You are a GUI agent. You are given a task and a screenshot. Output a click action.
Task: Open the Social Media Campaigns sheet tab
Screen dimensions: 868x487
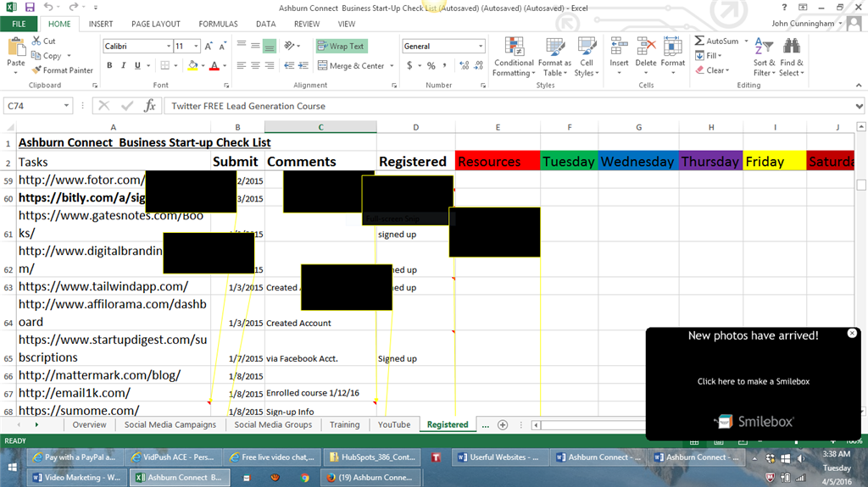tap(170, 424)
